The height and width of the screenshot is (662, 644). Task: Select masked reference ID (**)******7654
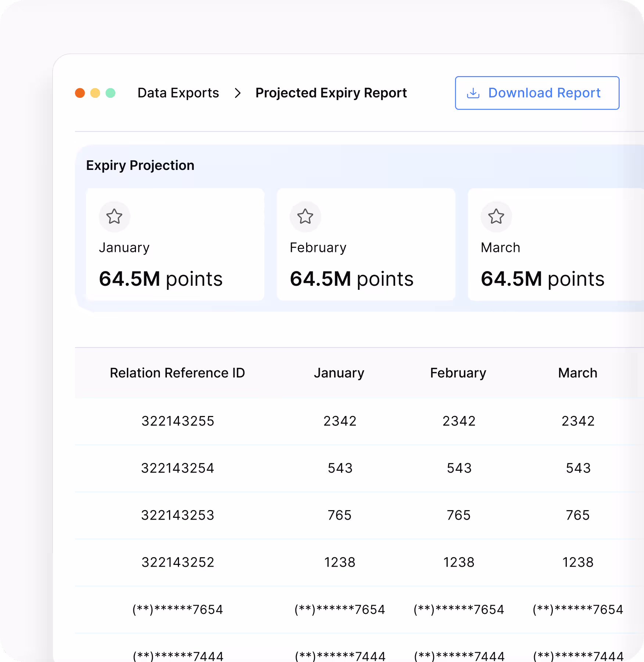click(x=178, y=609)
